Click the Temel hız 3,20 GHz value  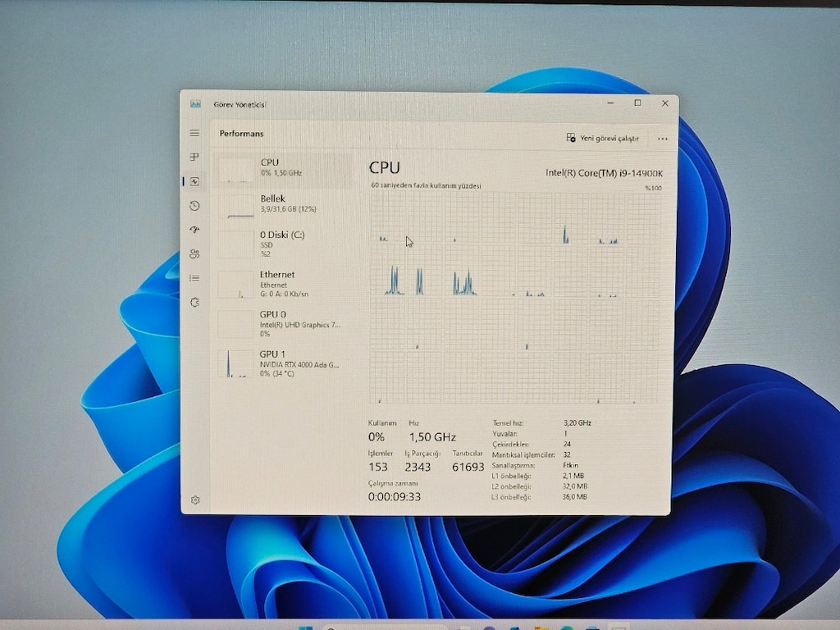pyautogui.click(x=577, y=422)
